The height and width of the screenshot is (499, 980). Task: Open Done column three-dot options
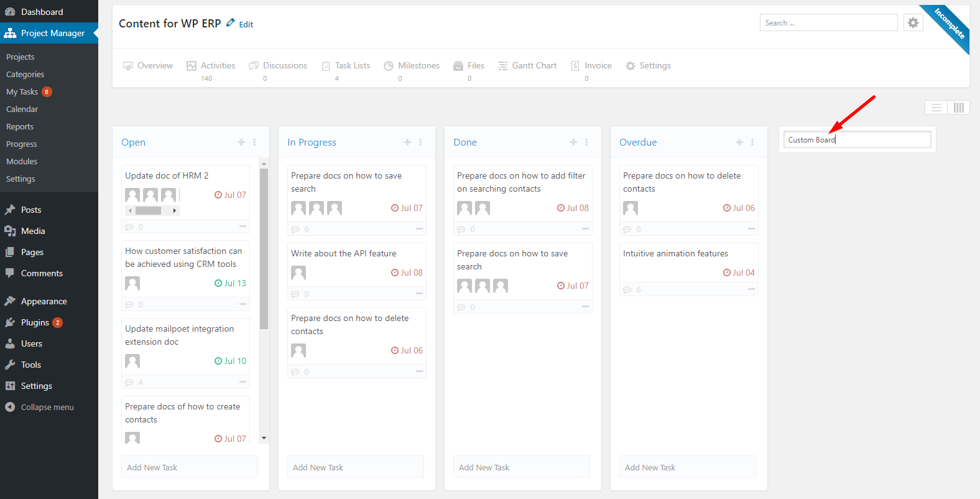click(586, 142)
